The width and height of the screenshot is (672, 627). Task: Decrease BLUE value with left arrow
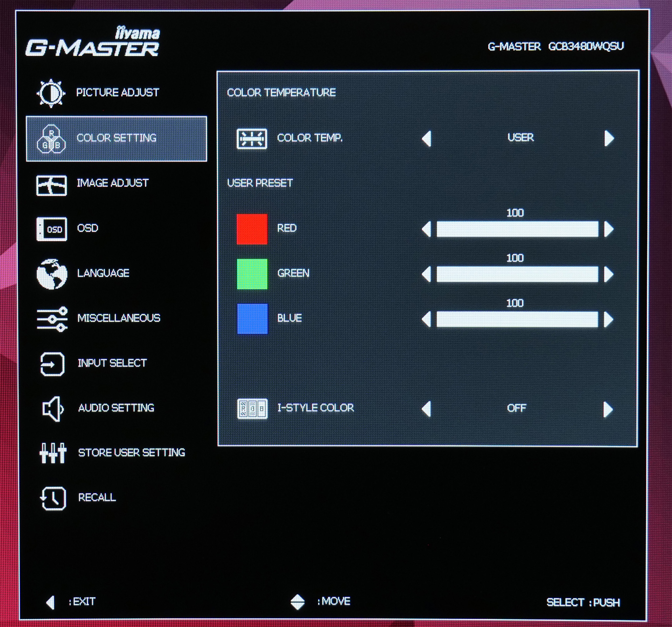[427, 320]
